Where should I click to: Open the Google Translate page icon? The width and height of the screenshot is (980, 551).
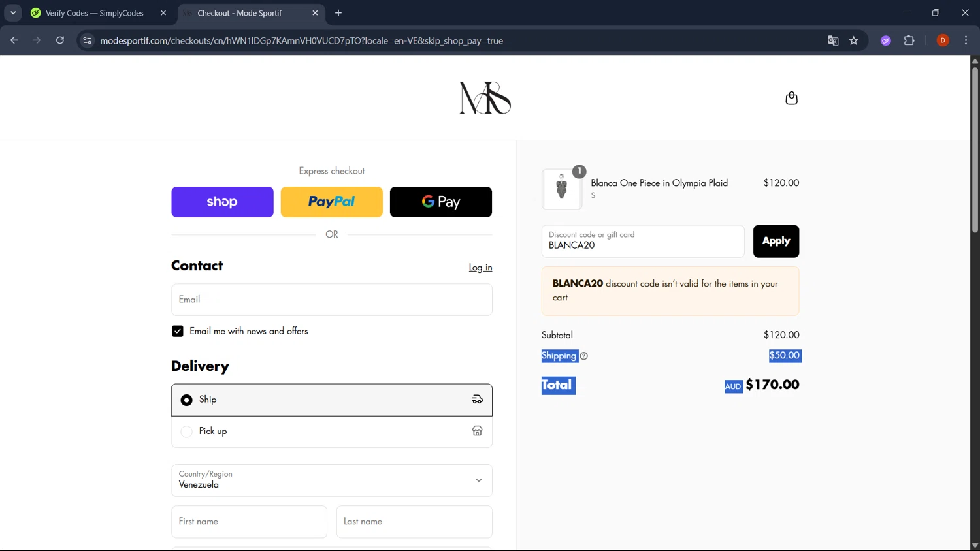833,40
